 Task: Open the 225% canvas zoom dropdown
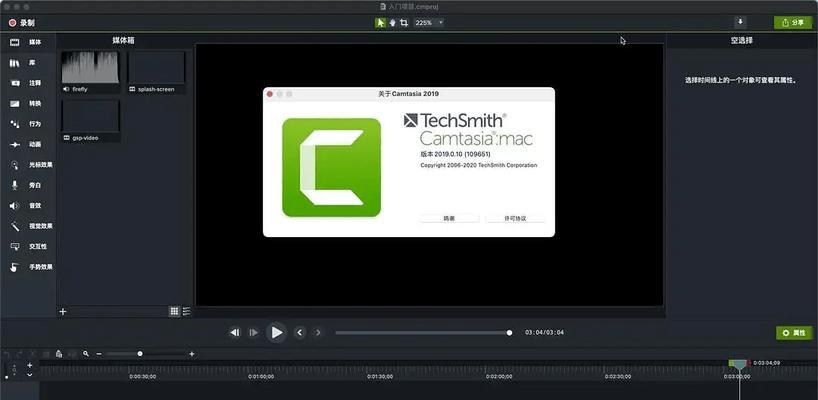[x=429, y=23]
